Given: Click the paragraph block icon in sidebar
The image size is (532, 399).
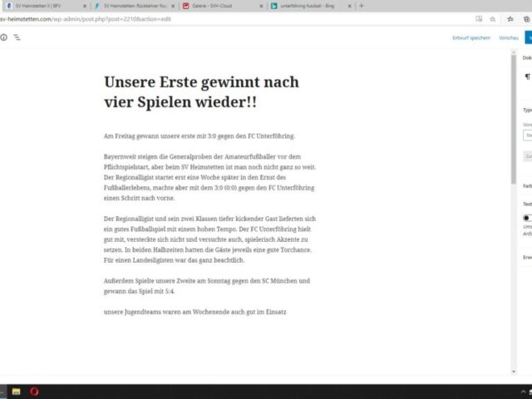Looking at the screenshot, I should [x=527, y=76].
